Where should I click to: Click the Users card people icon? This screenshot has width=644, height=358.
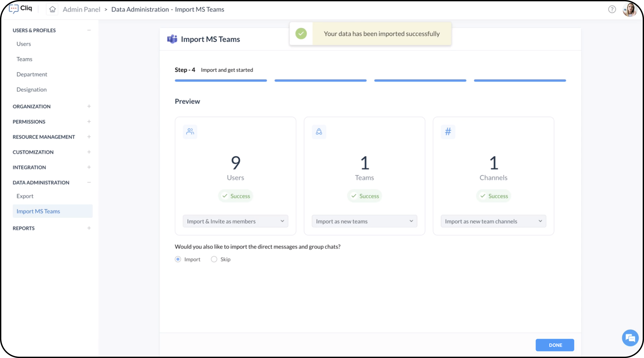pyautogui.click(x=190, y=132)
